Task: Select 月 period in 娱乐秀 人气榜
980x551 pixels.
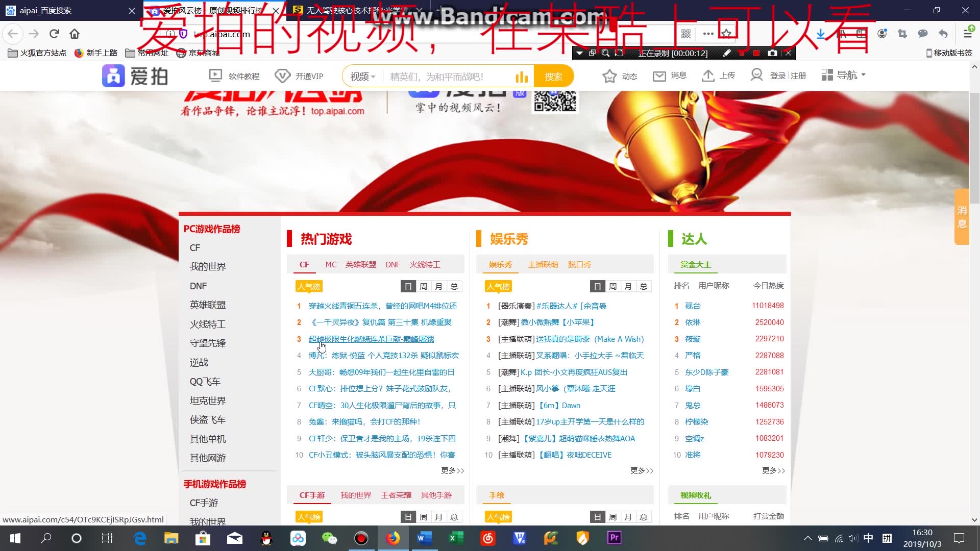Action: pyautogui.click(x=628, y=286)
